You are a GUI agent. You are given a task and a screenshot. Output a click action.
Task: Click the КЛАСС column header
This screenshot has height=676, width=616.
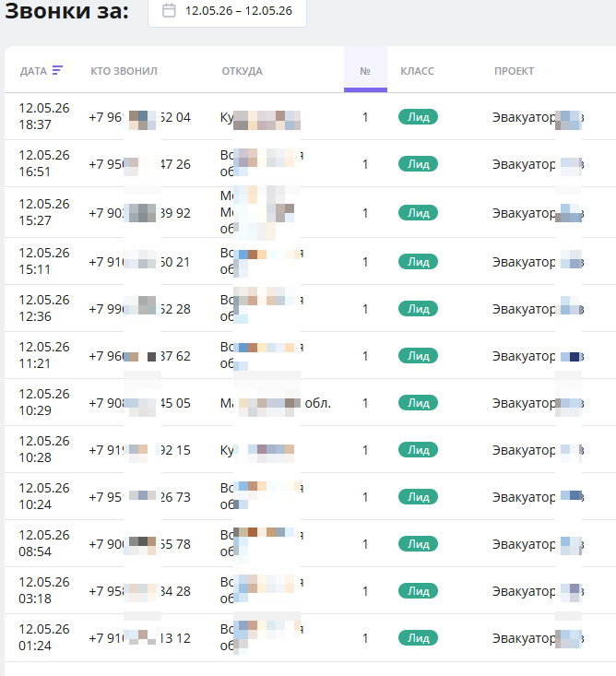point(417,71)
